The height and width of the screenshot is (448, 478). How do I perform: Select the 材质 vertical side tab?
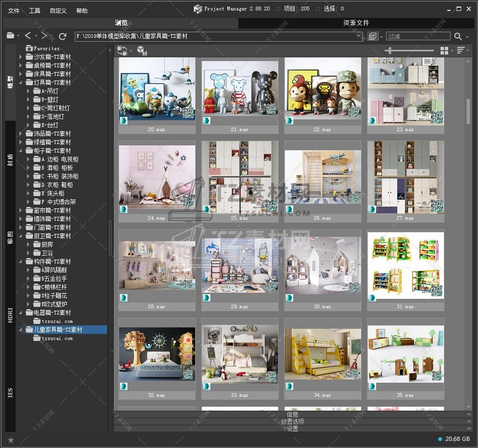pos(10,160)
